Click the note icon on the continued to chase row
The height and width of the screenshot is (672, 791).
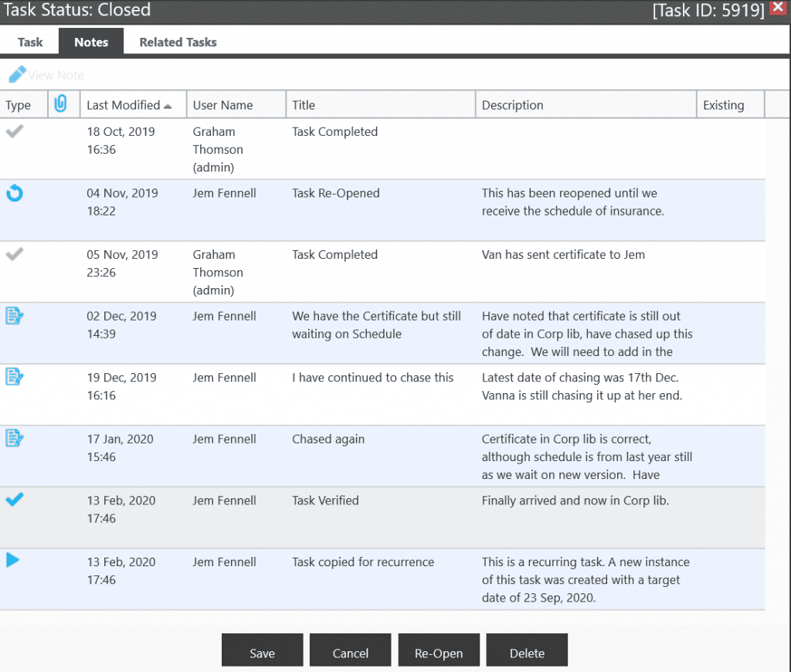[14, 378]
